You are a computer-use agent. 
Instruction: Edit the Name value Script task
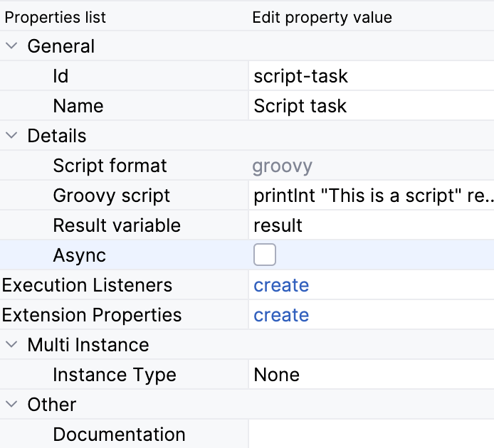point(370,106)
